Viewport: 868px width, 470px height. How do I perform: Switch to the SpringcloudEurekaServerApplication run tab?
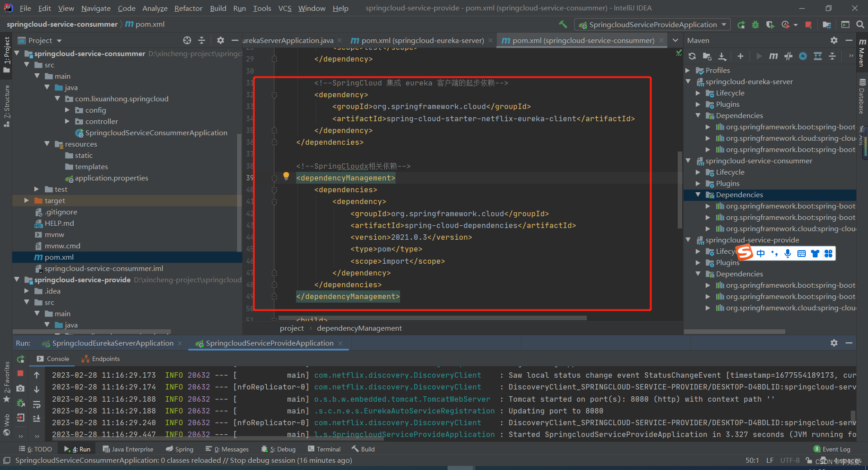pyautogui.click(x=113, y=343)
